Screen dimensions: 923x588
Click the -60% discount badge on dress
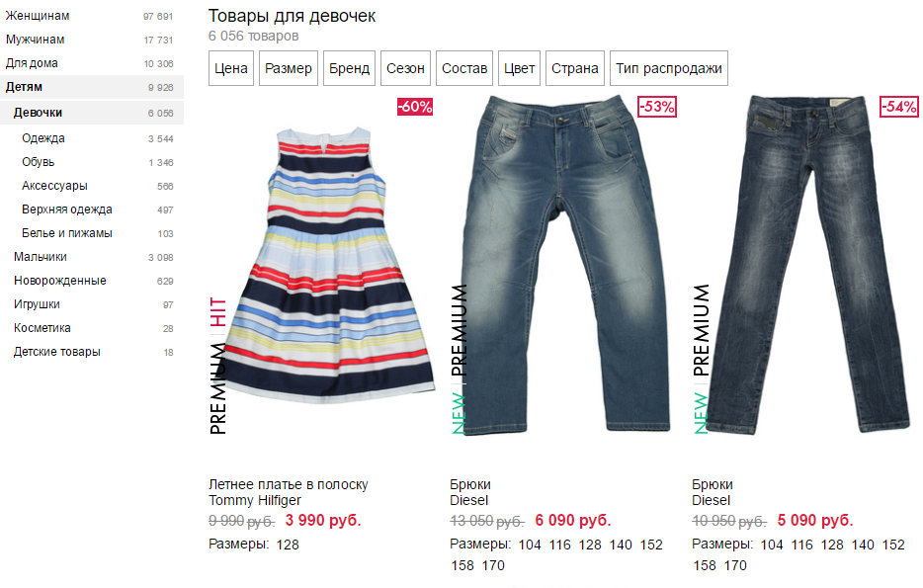[x=415, y=107]
